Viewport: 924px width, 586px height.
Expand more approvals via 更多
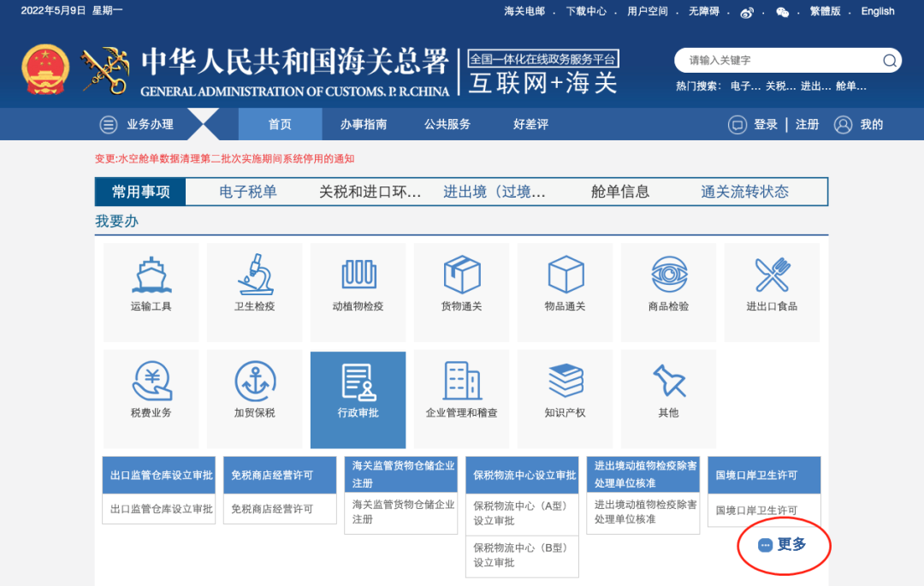point(782,546)
